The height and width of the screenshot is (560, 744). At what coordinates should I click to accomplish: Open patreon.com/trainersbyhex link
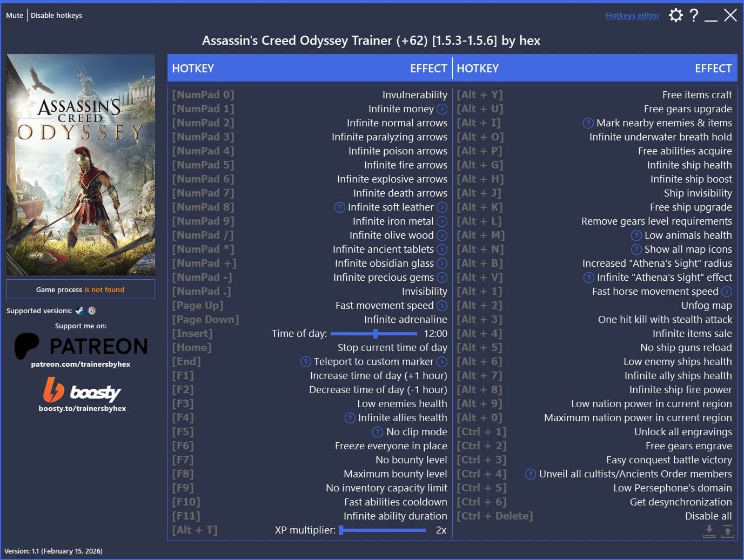point(81,364)
